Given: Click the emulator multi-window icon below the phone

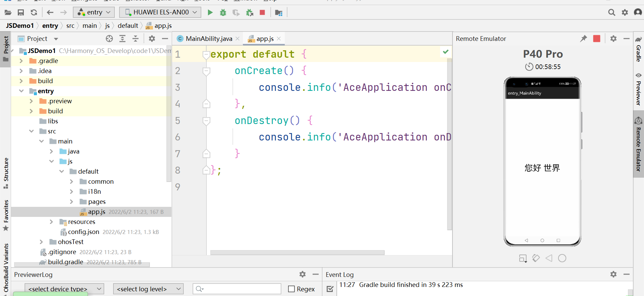Looking at the screenshot, I should [523, 258].
